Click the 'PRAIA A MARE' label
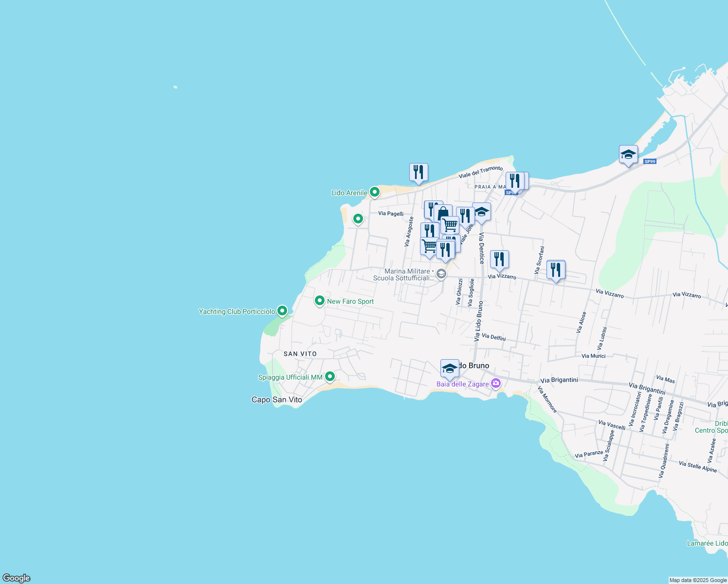Viewport: 728px width, 584px height. pos(491,187)
